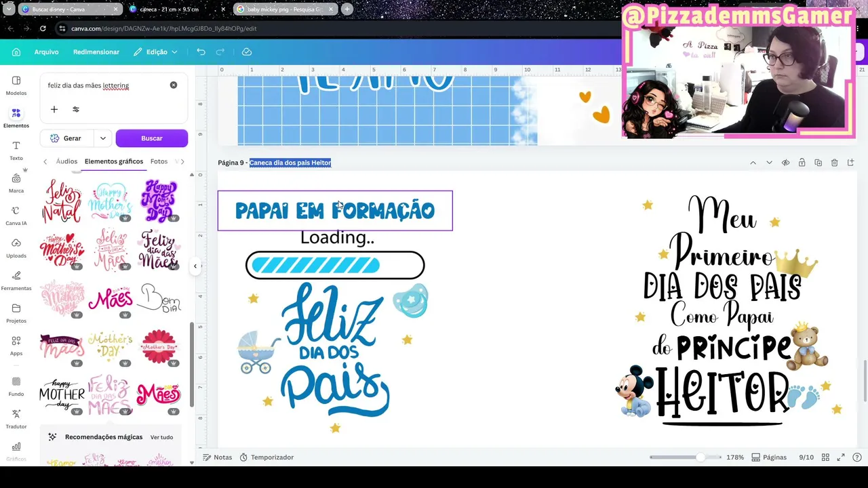The height and width of the screenshot is (488, 868).
Task: Select the purple 'Happy Mom's Day' graphic
Action: pyautogui.click(x=159, y=201)
